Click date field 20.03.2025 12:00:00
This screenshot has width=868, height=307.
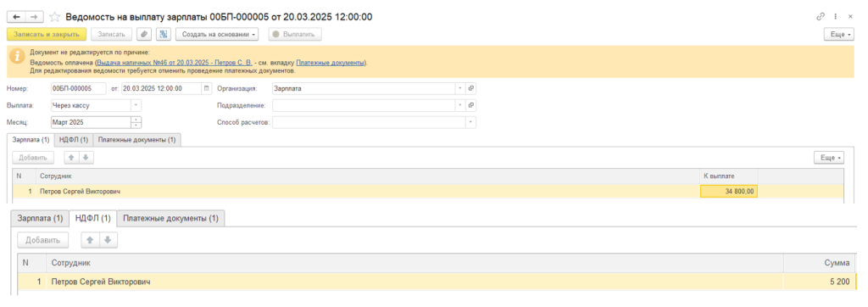161,88
